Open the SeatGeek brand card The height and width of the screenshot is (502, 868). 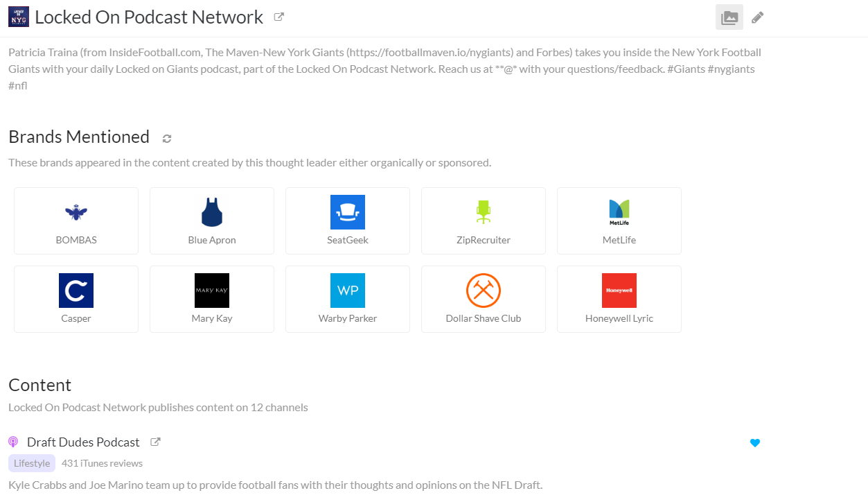(348, 220)
